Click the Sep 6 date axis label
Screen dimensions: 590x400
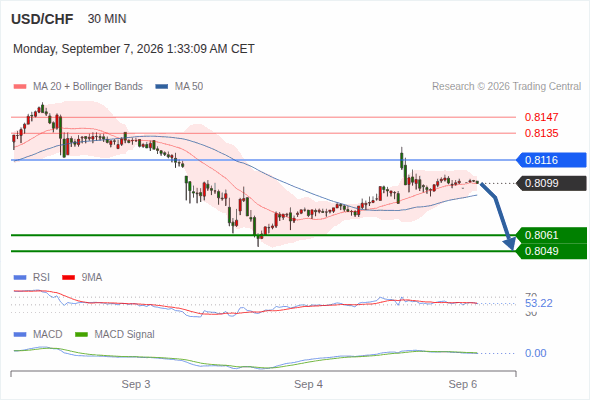pyautogui.click(x=463, y=384)
